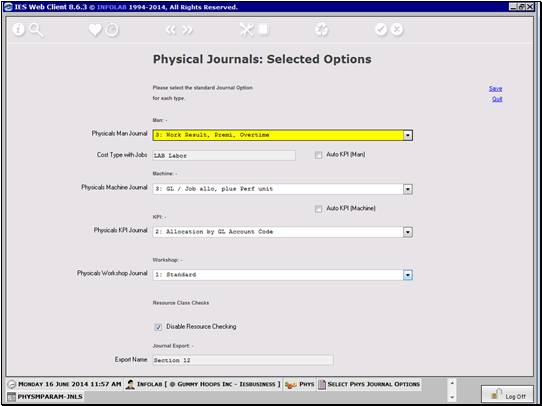Screen dimensions: 542x406
Task: Click the Save link
Action: click(495, 89)
